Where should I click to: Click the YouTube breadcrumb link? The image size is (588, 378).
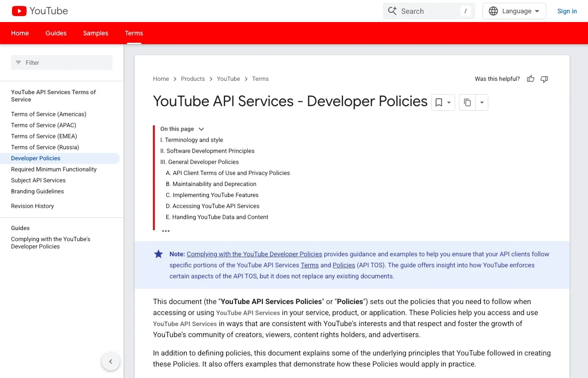228,79
